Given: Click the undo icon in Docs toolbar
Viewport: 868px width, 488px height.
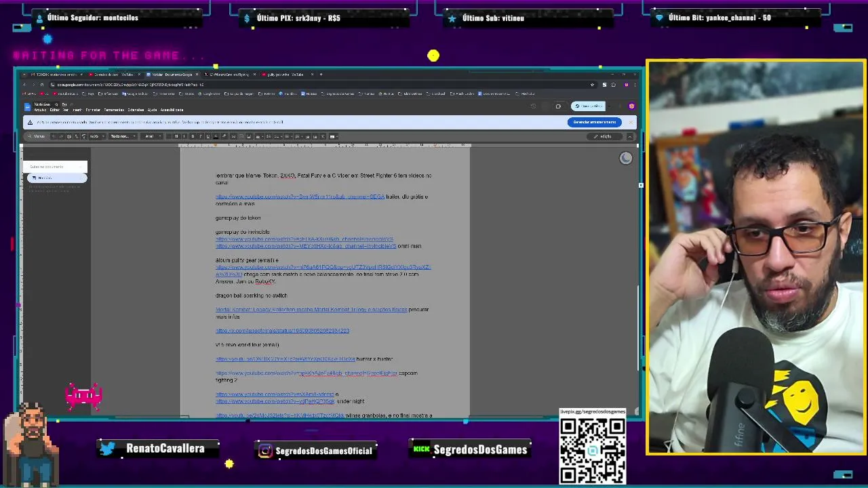Looking at the screenshot, I should point(53,136).
